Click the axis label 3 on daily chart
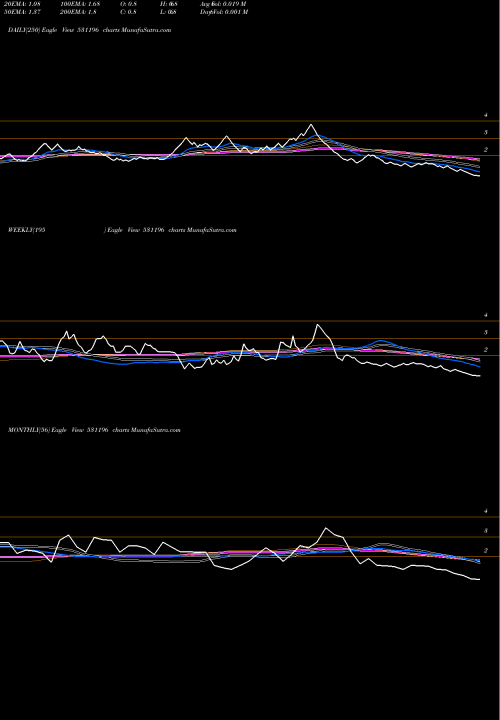Image resolution: width=500 pixels, height=720 pixels. (486, 132)
